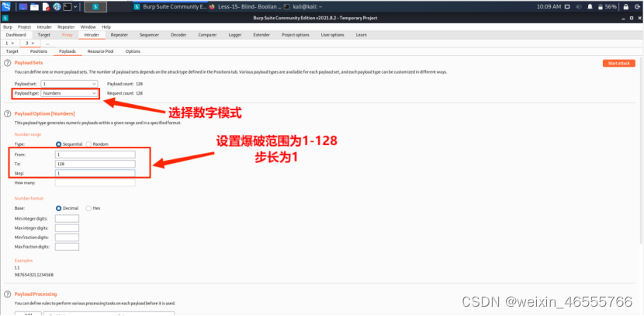Open the Help menu
This screenshot has height=316, width=644.
106,26
